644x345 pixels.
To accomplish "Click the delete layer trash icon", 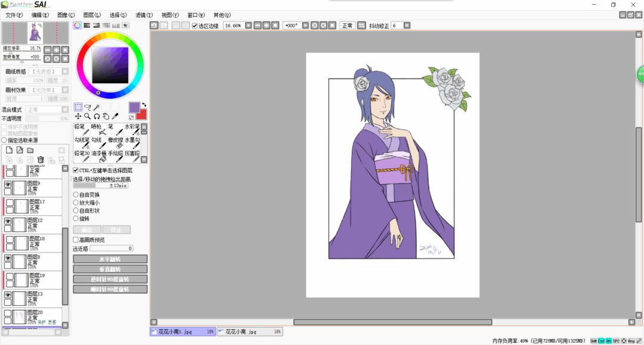I will point(41,160).
